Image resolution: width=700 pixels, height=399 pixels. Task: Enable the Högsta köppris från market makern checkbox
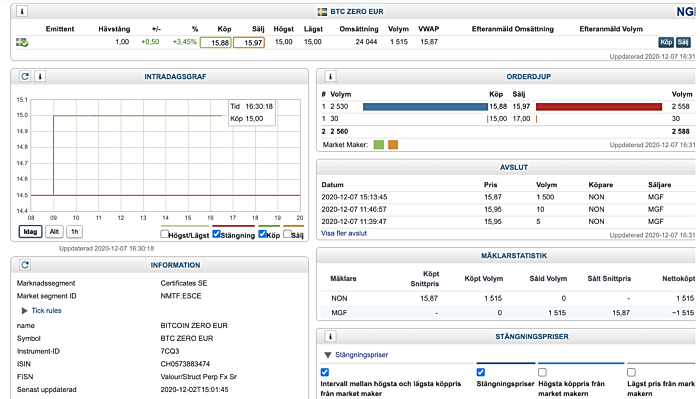click(542, 372)
